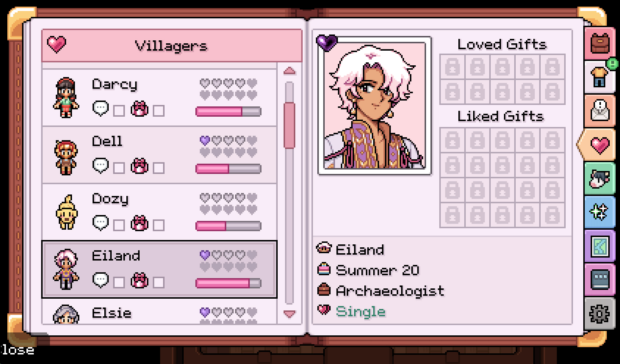This screenshot has width=620, height=364.
Task: Open the map tab
Action: click(x=600, y=246)
